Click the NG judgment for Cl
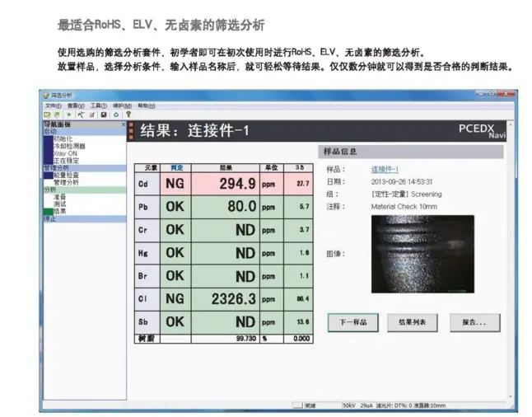This screenshot has height=417, width=532. 175,299
